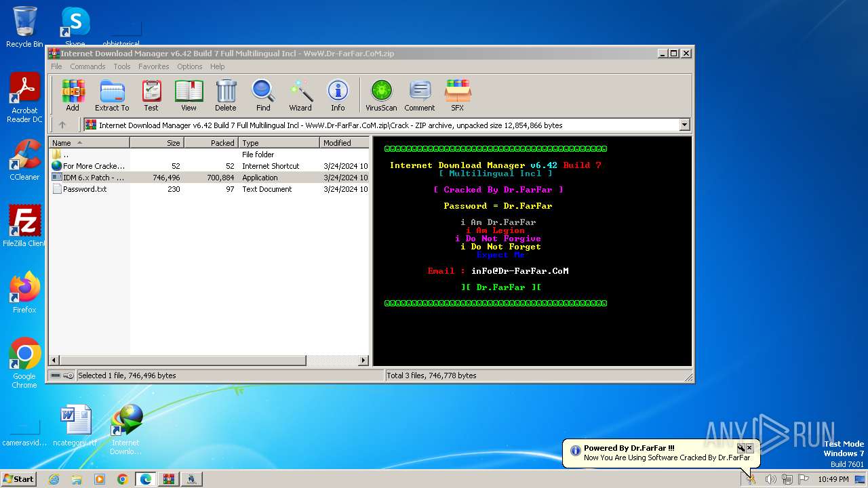Select ncategory.rtf desktop file

tap(75, 426)
